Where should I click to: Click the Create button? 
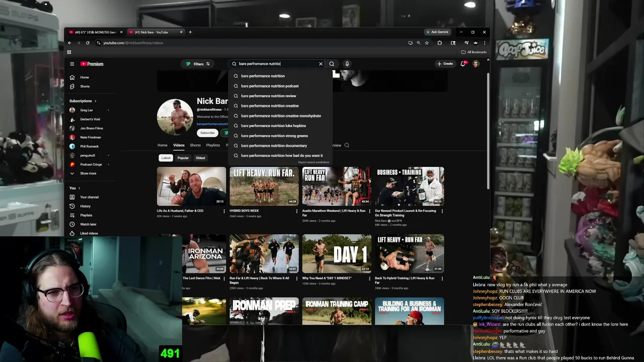(445, 64)
